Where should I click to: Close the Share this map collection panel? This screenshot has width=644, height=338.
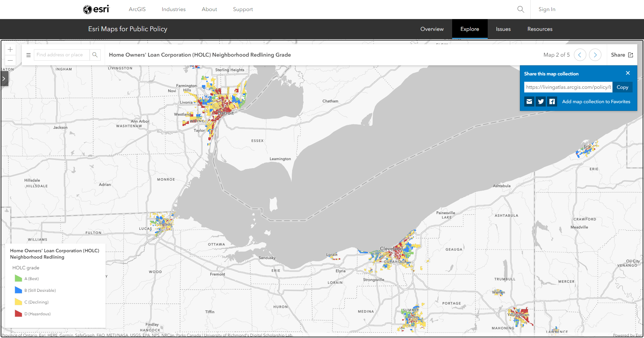(628, 73)
